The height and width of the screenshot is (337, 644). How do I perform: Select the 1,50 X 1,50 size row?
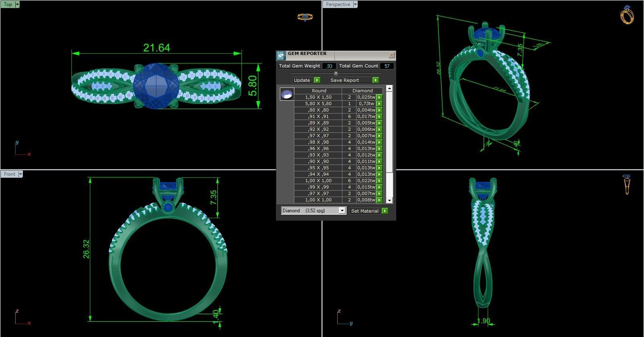tap(318, 97)
